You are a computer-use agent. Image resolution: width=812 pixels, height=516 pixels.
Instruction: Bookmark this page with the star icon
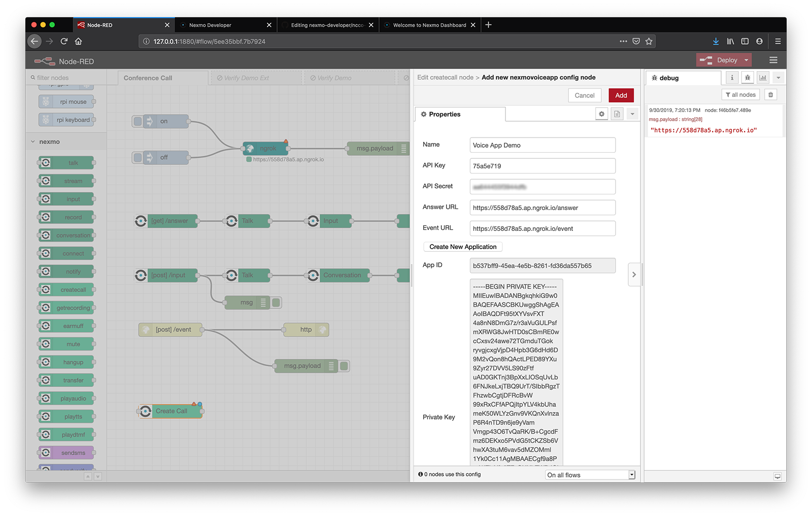coord(649,41)
